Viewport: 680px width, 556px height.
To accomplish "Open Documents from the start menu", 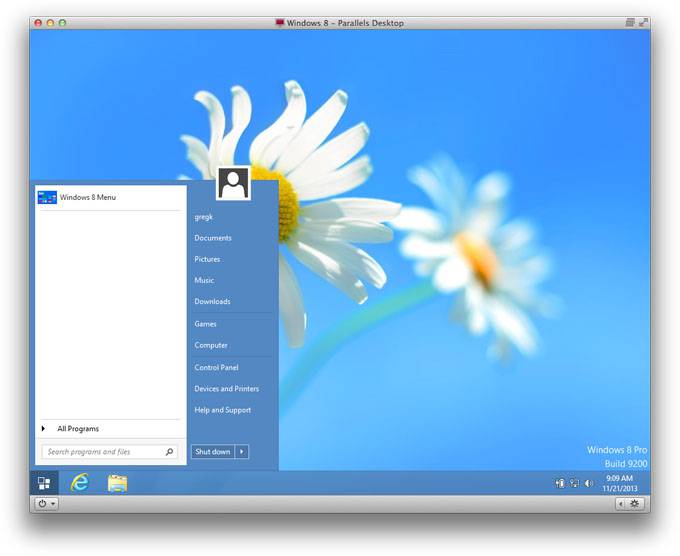I will (213, 238).
